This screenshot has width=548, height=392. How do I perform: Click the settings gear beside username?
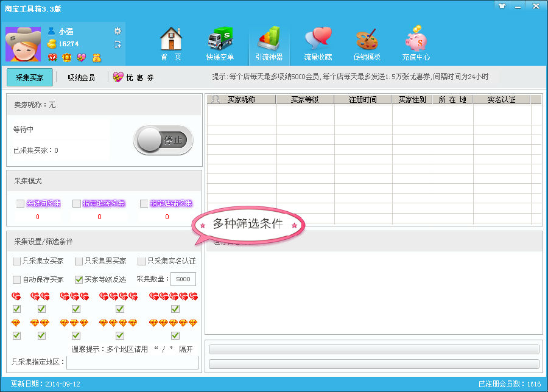118,31
